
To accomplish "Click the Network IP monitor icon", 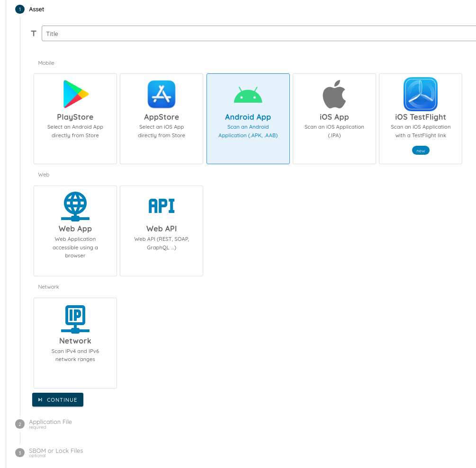I will (x=75, y=319).
